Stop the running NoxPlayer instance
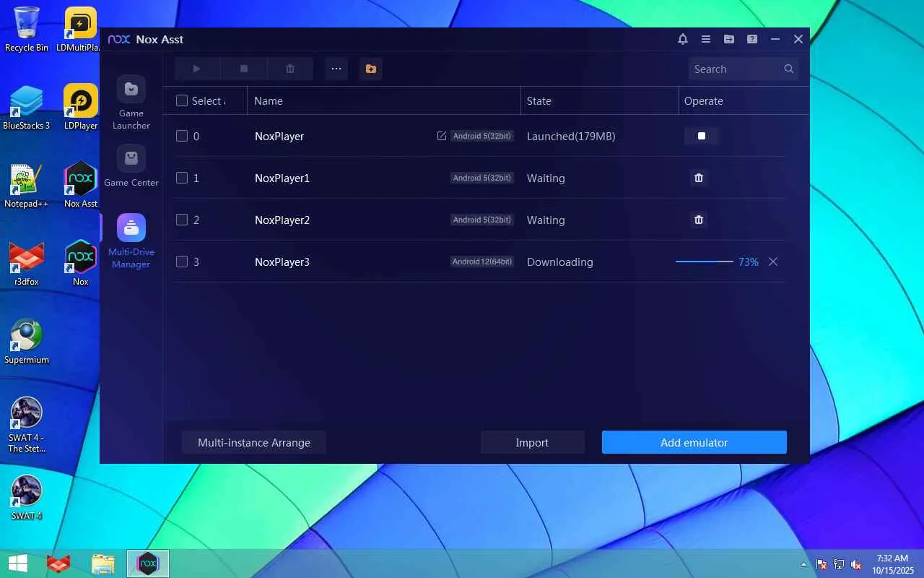The height and width of the screenshot is (578, 924). pos(701,136)
